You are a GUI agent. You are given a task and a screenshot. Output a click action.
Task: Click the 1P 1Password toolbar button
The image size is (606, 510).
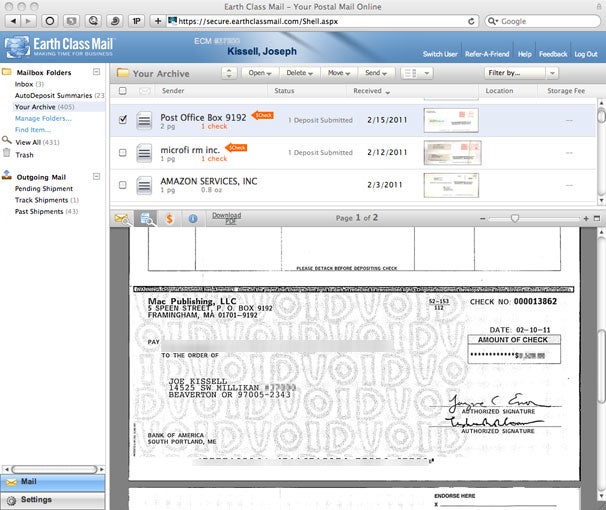pos(136,21)
